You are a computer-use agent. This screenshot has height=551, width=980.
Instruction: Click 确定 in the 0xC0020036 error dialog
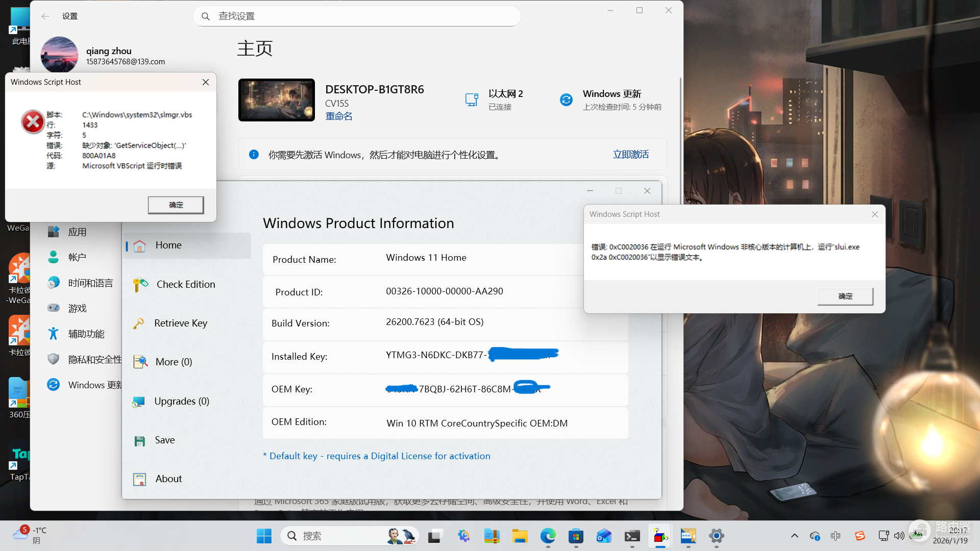pos(845,296)
